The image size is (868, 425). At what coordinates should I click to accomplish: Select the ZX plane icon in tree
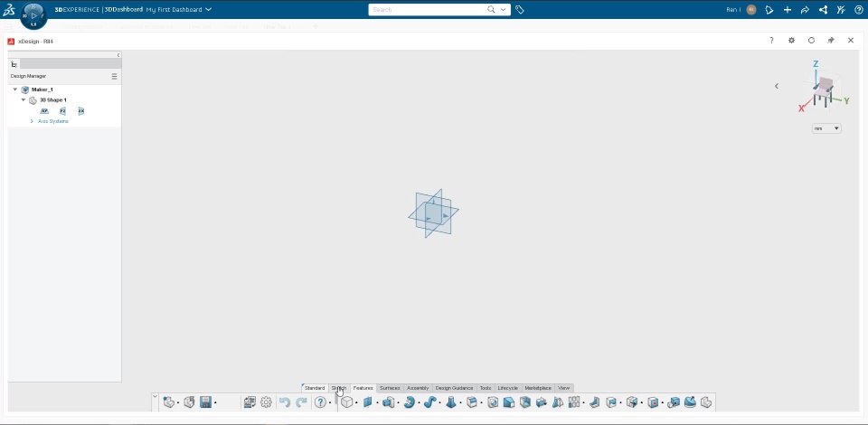[x=80, y=111]
